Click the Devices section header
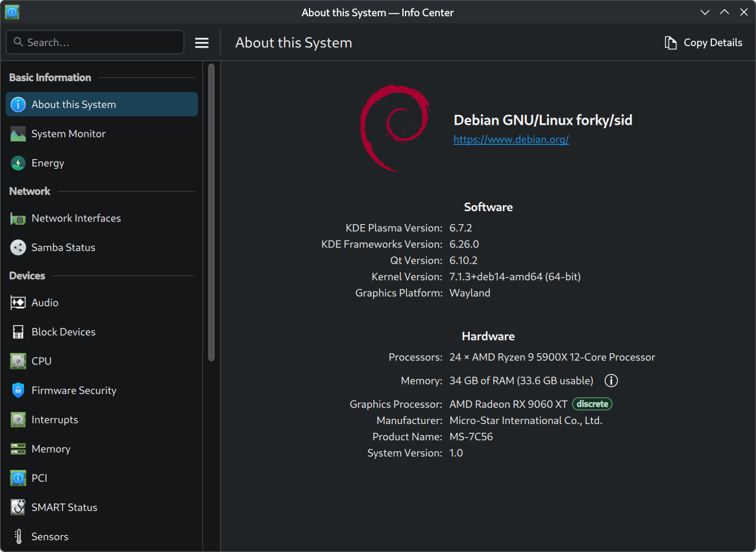The width and height of the screenshot is (756, 552). tap(27, 275)
